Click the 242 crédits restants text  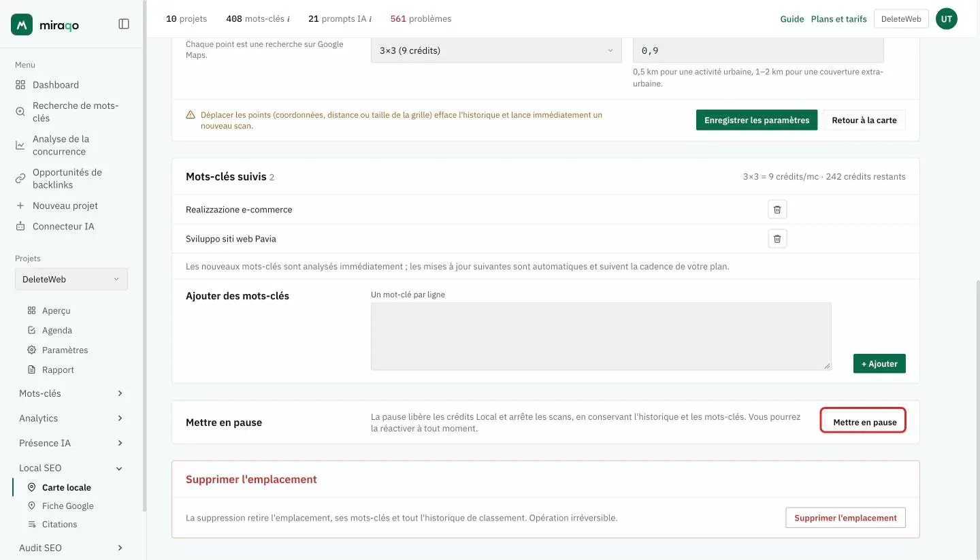tap(866, 177)
